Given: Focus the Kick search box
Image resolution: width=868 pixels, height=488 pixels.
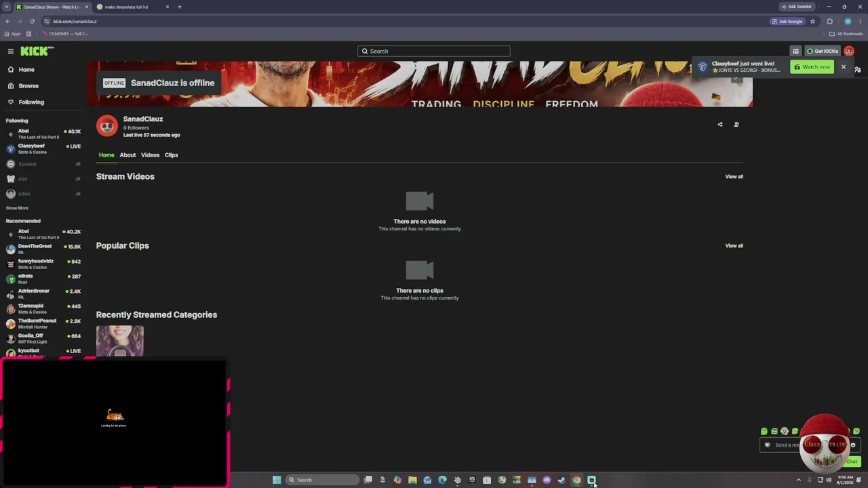Looking at the screenshot, I should [434, 51].
